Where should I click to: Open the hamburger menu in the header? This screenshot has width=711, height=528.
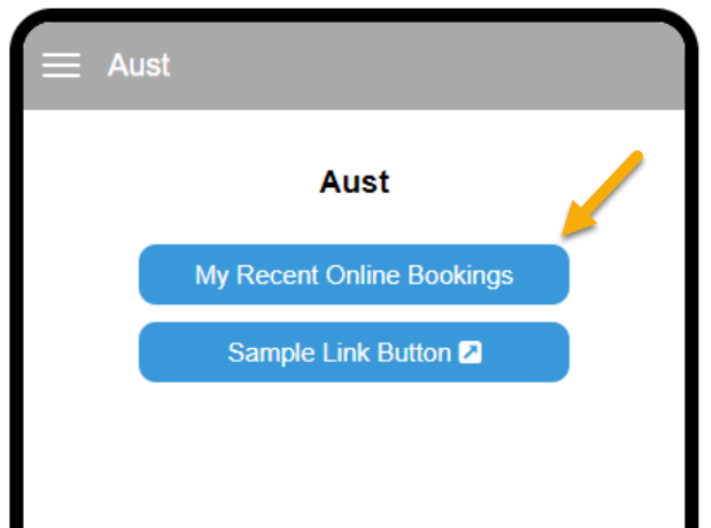61,65
